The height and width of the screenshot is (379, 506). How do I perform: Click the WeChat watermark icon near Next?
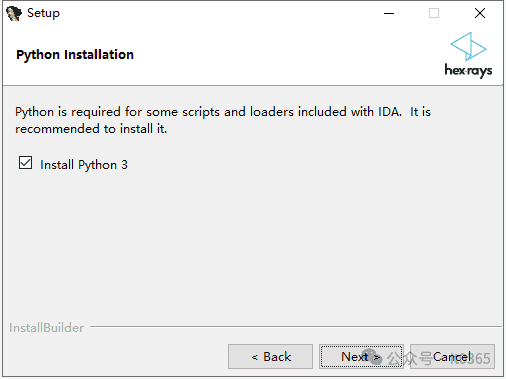tap(372, 357)
